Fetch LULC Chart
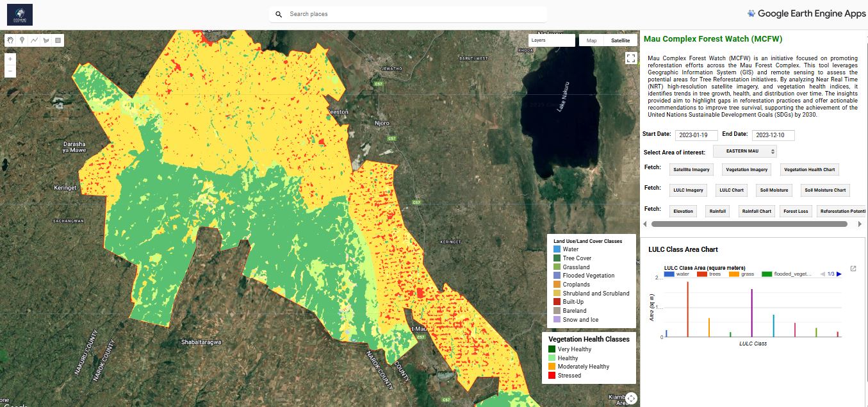The width and height of the screenshot is (868, 407). pos(731,190)
